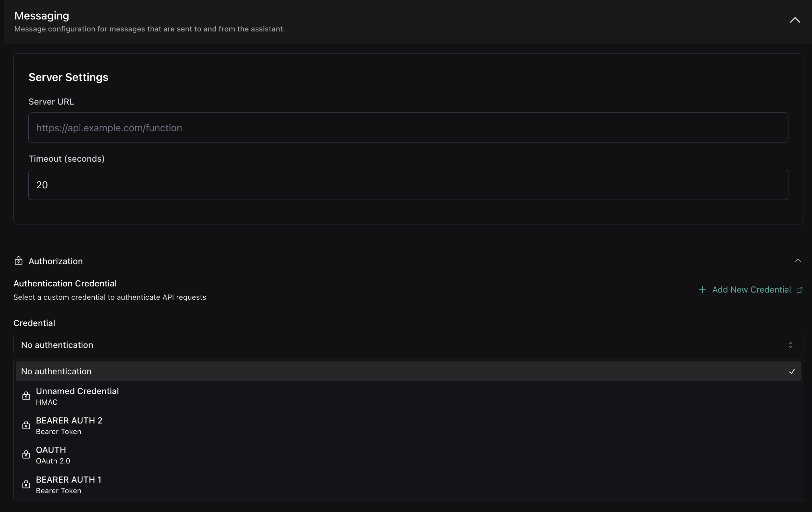
Task: Click the OAUTH credential lock icon
Action: [26, 455]
